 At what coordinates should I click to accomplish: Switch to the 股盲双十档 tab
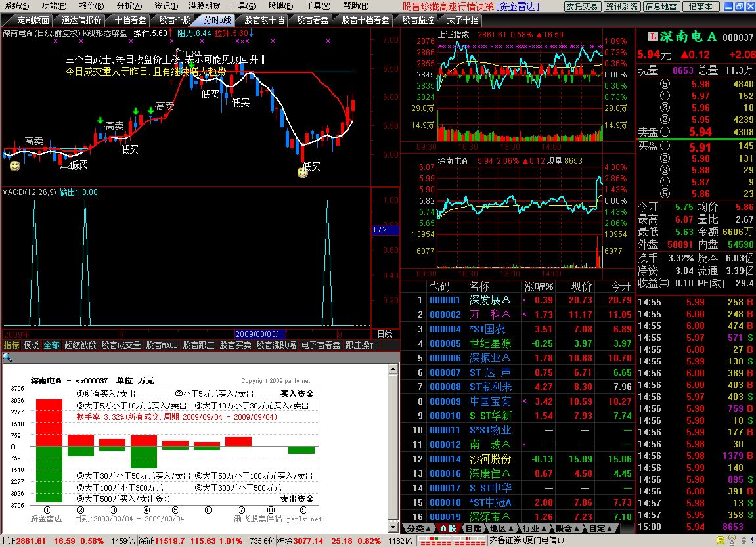(x=264, y=20)
